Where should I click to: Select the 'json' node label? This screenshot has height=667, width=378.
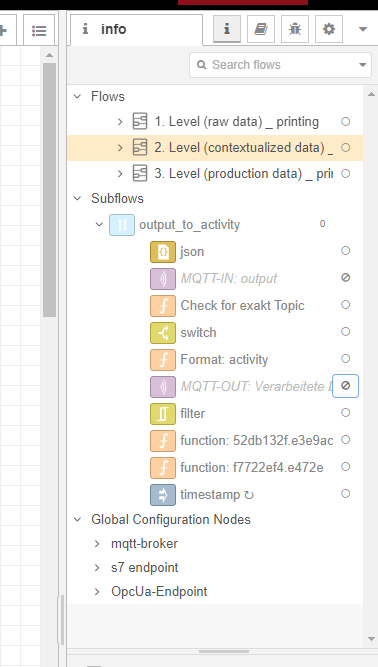192,252
